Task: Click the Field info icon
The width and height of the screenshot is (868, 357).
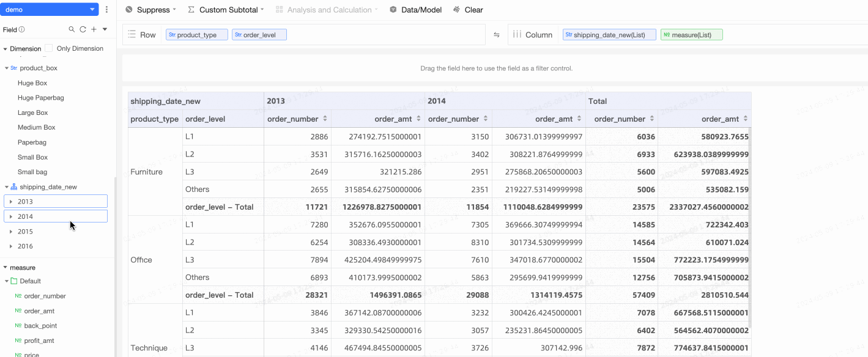Action: point(22,29)
